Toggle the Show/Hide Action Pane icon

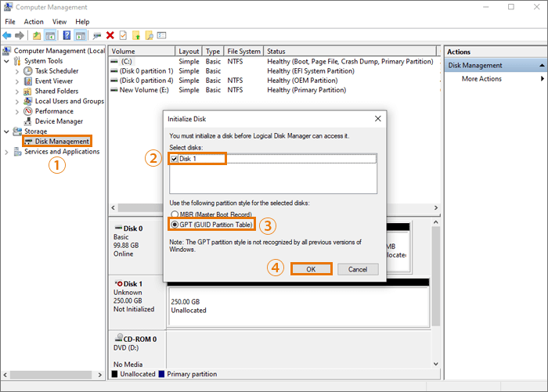[81, 35]
